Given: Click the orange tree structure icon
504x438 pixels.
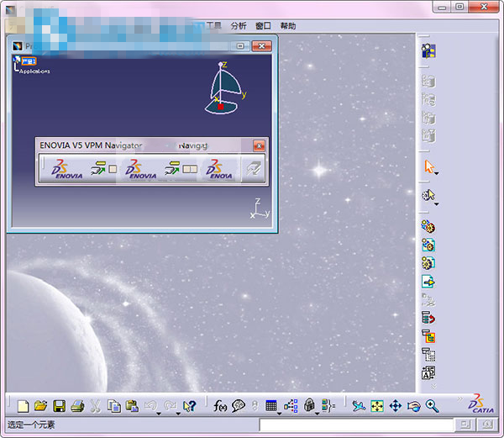Looking at the screenshot, I should click(428, 337).
